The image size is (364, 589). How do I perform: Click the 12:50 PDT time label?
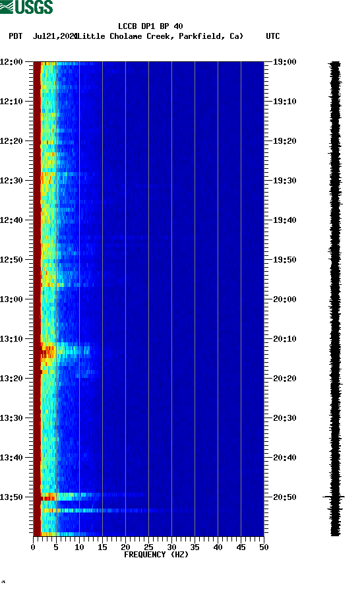[x=11, y=260]
